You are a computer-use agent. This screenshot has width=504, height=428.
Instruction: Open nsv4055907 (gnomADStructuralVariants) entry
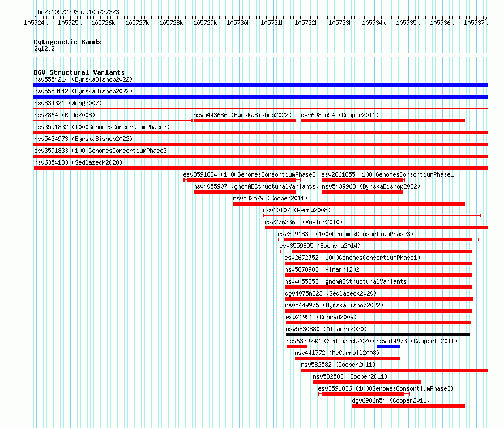coord(256,186)
